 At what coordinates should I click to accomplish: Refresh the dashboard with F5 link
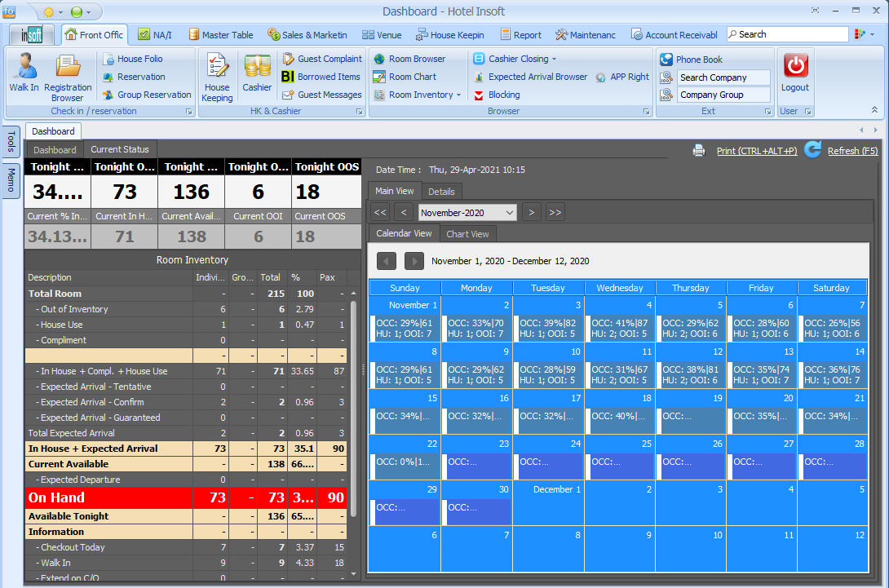pyautogui.click(x=852, y=151)
